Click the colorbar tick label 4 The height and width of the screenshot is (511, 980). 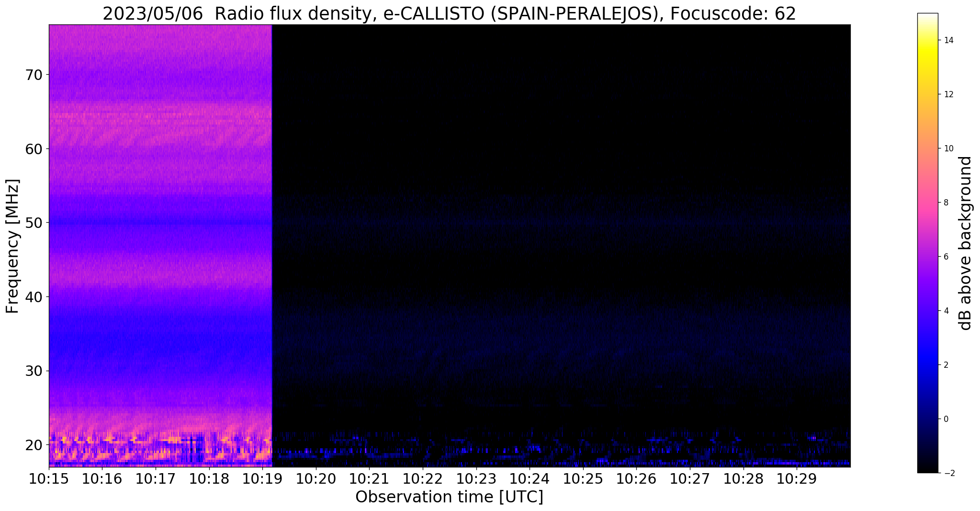coord(945,311)
